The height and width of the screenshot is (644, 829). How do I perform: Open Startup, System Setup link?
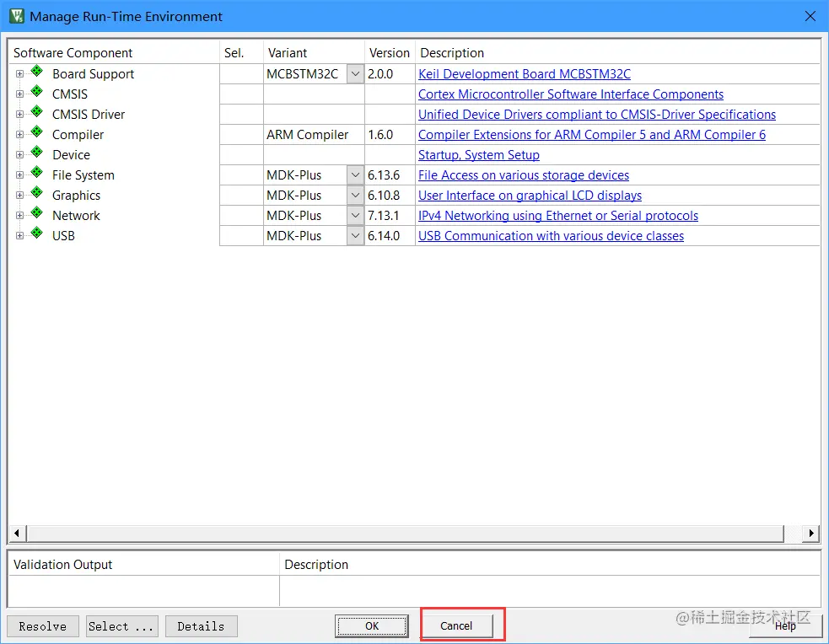(x=479, y=155)
